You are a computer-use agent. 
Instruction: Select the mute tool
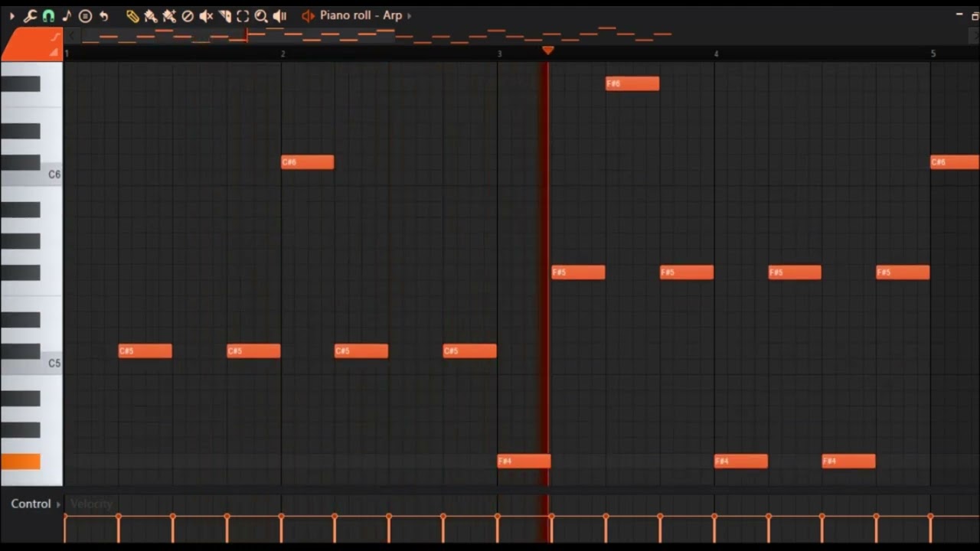click(x=206, y=15)
